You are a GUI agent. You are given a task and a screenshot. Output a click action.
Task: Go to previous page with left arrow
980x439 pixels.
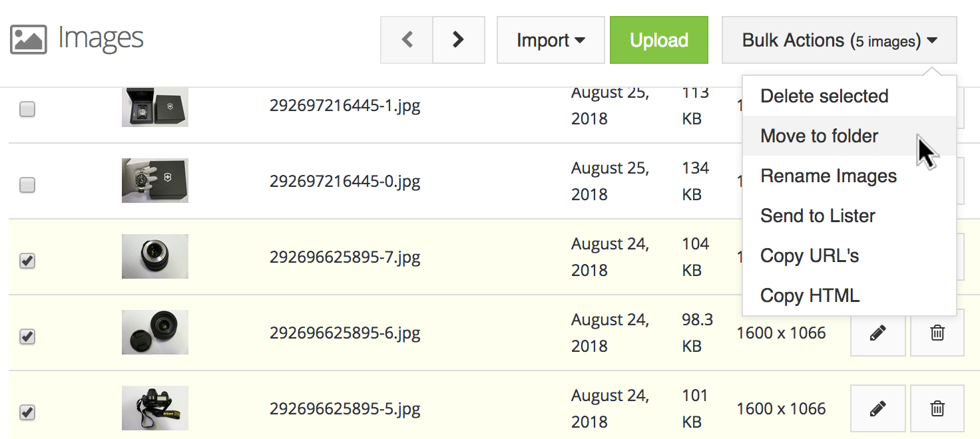point(407,40)
